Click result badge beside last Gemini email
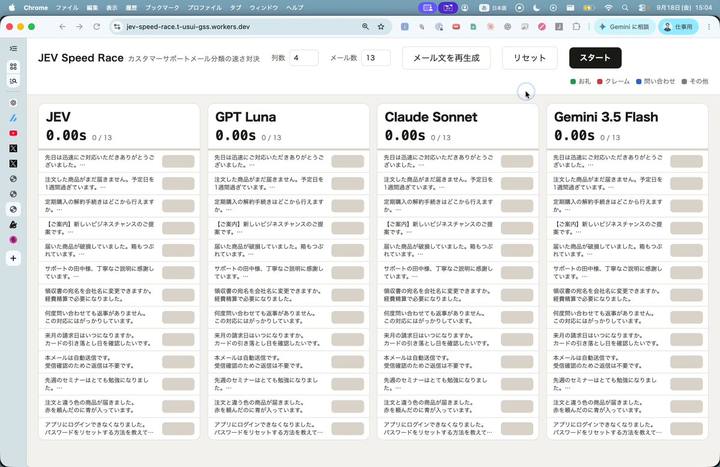This screenshot has height=467, width=720. point(686,428)
